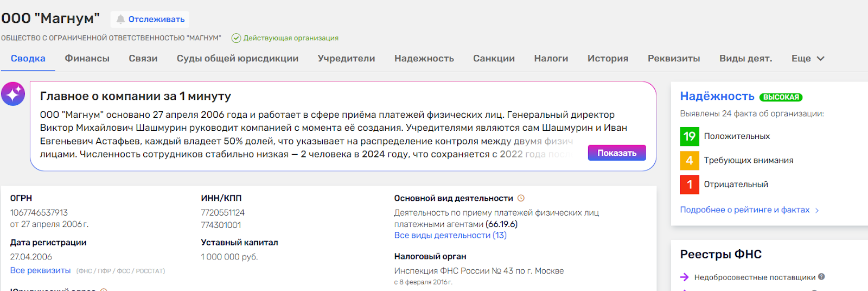Click the purple AI sparkle icon
The height and width of the screenshot is (291, 868).
click(x=13, y=94)
